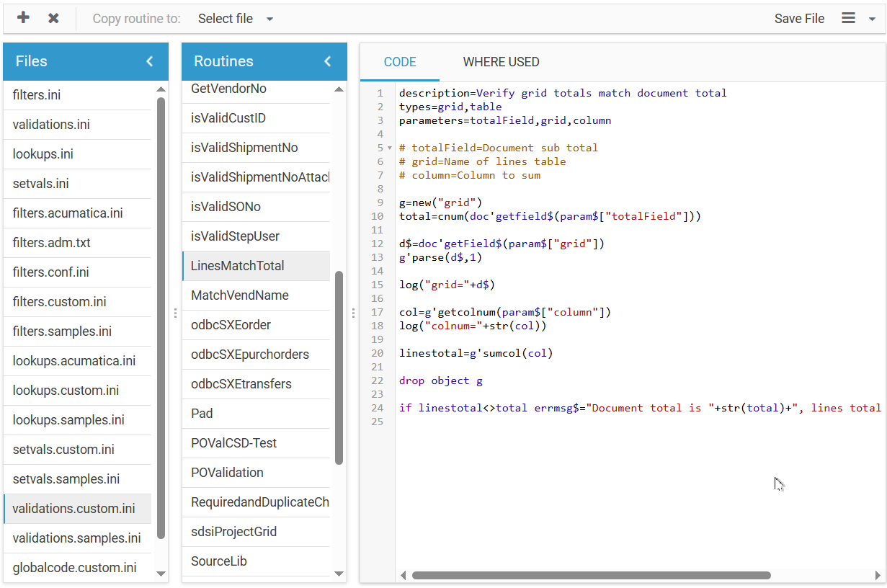Select filters.adm.txt file
The width and height of the screenshot is (887, 588).
[77, 243]
